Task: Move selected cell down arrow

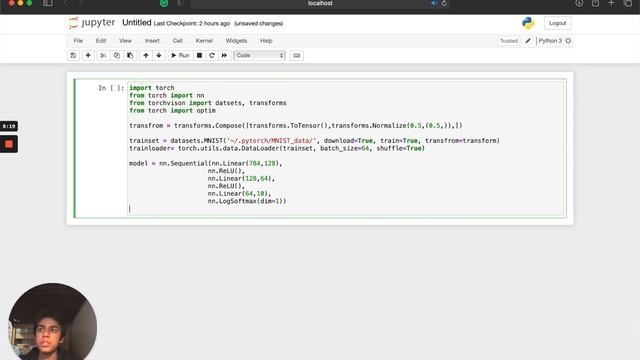Action: click(x=159, y=56)
